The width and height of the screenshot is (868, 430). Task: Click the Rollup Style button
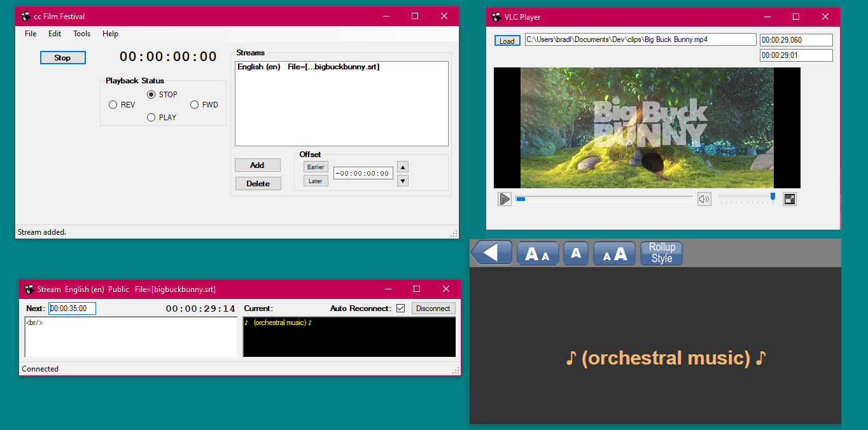click(x=662, y=253)
